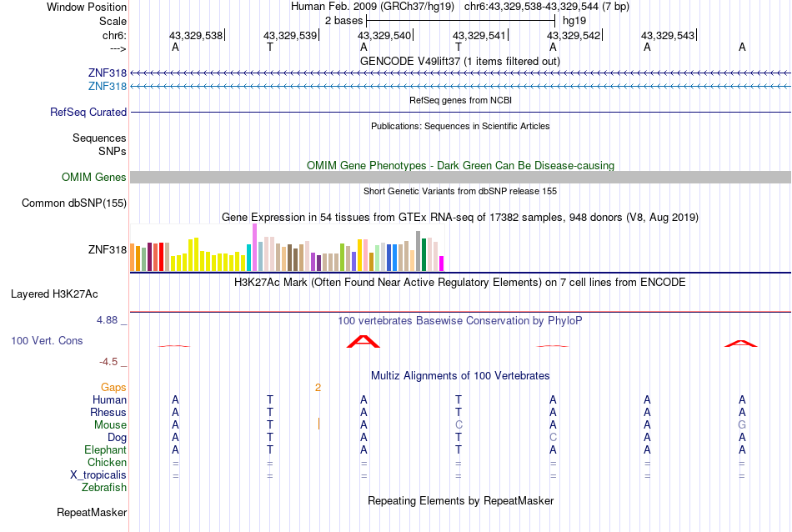792x532 pixels.
Task: Click the chr6:43,329,538-43,329,544 (7 bp) text
Action: [547, 7]
